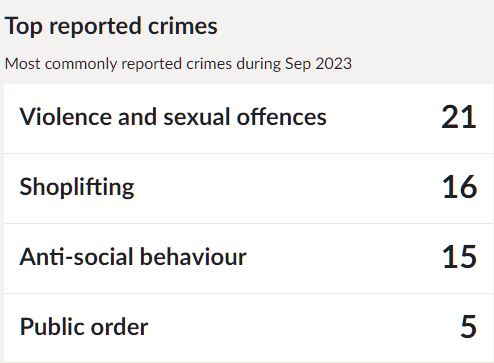The image size is (494, 363).
Task: Click the word 'behaviour' in third row
Action: point(193,257)
